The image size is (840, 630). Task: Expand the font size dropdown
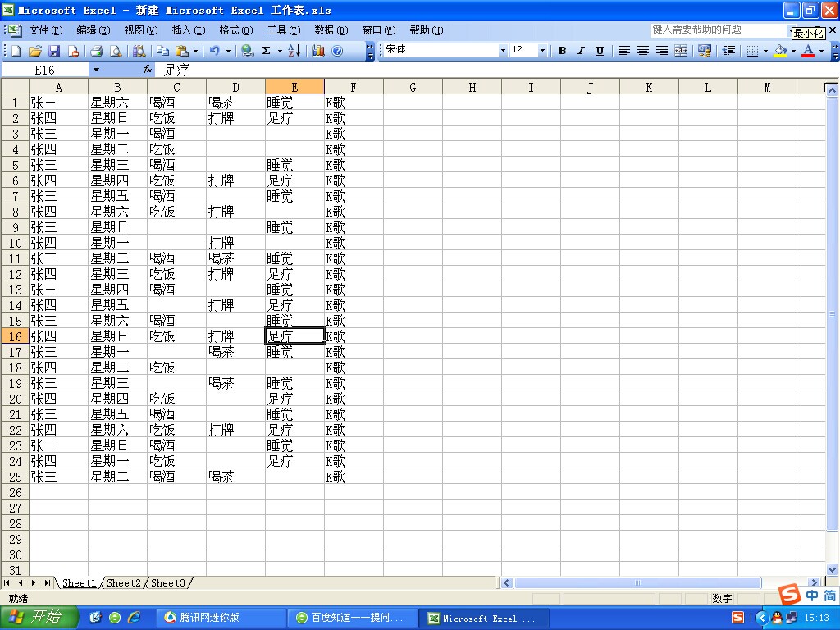(x=542, y=51)
